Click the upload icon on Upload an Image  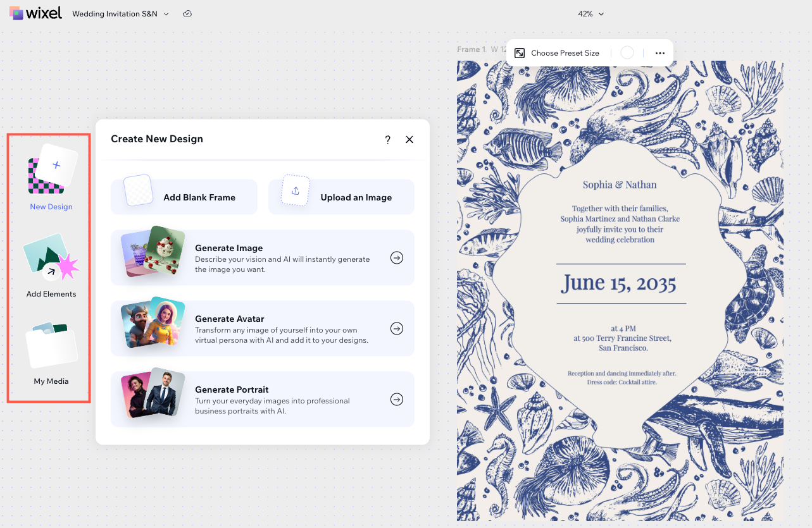pos(295,190)
